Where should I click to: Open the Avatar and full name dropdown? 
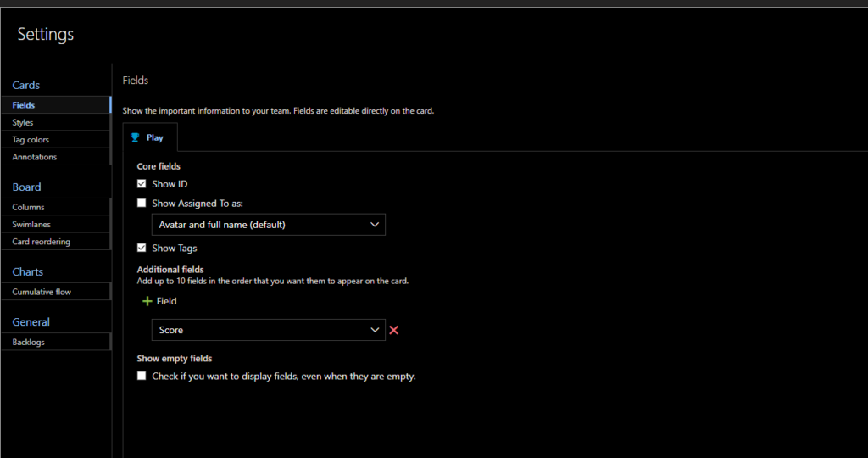269,225
